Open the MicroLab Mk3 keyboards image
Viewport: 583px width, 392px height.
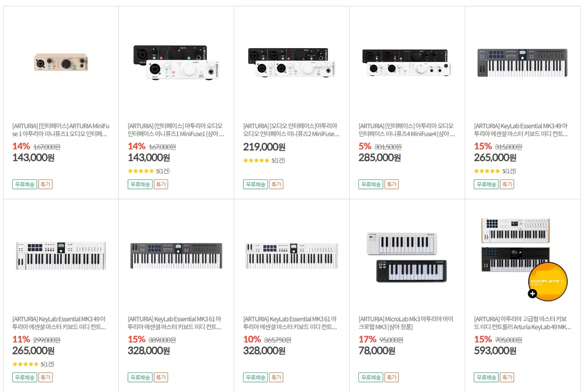pyautogui.click(x=407, y=257)
